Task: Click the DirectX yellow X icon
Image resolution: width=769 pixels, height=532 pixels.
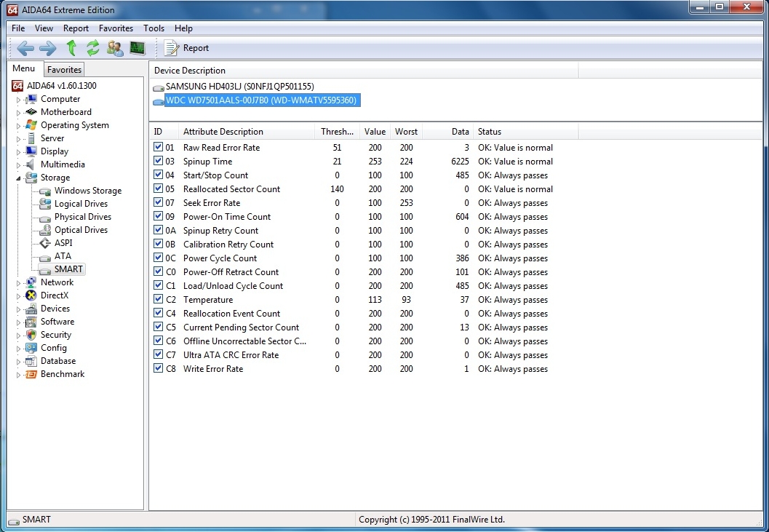Action: pyautogui.click(x=31, y=295)
